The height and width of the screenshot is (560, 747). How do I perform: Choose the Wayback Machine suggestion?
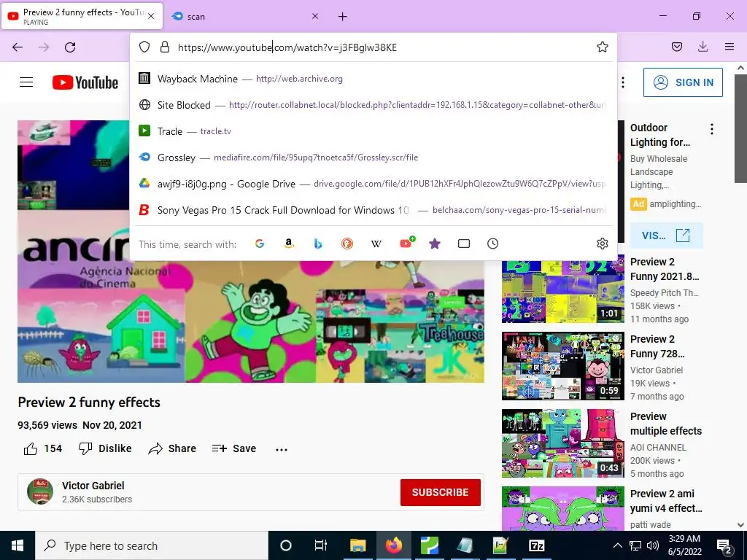tap(373, 79)
